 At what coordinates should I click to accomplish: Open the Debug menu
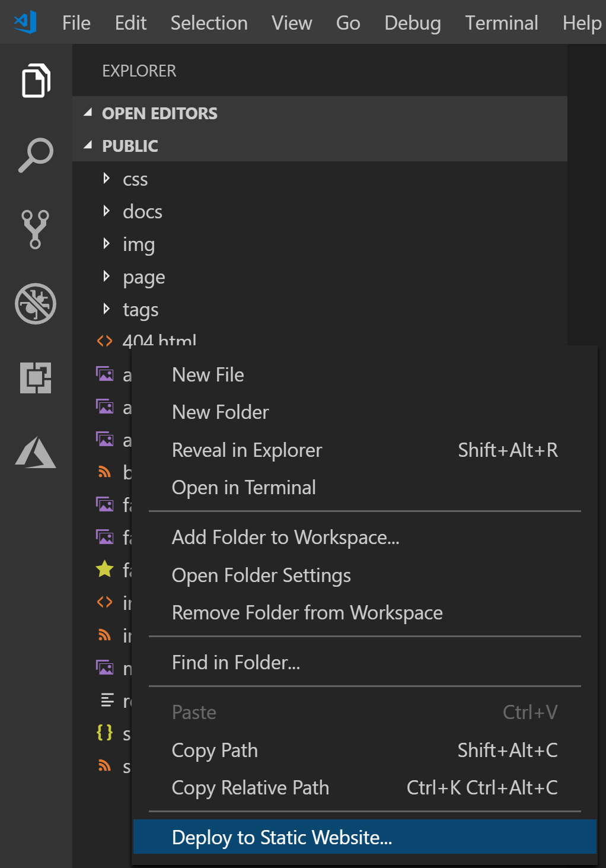(413, 23)
